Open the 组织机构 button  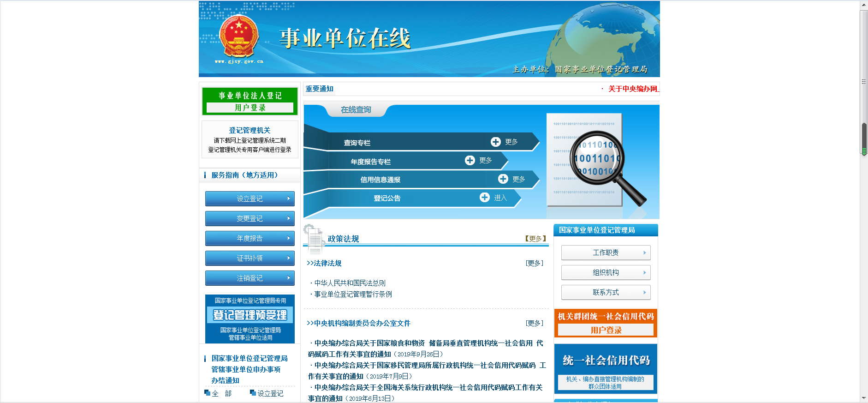tap(606, 272)
